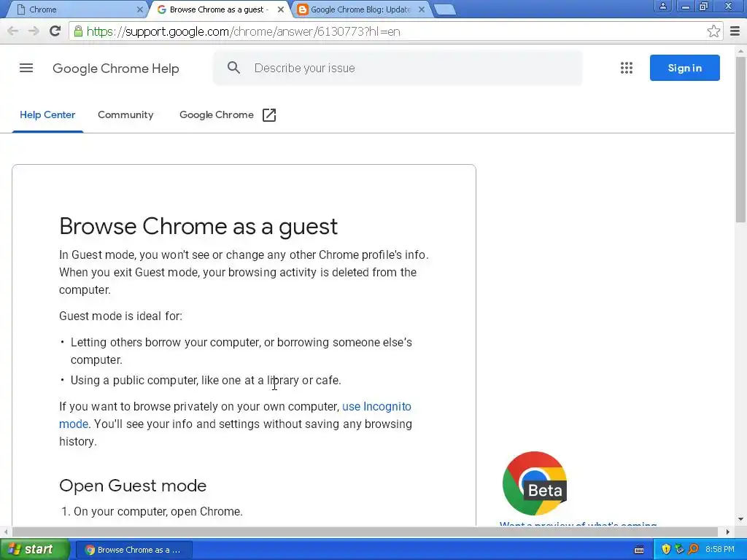This screenshot has width=747, height=560.
Task: Switch to Google Chrome Blog tab
Action: 360,9
